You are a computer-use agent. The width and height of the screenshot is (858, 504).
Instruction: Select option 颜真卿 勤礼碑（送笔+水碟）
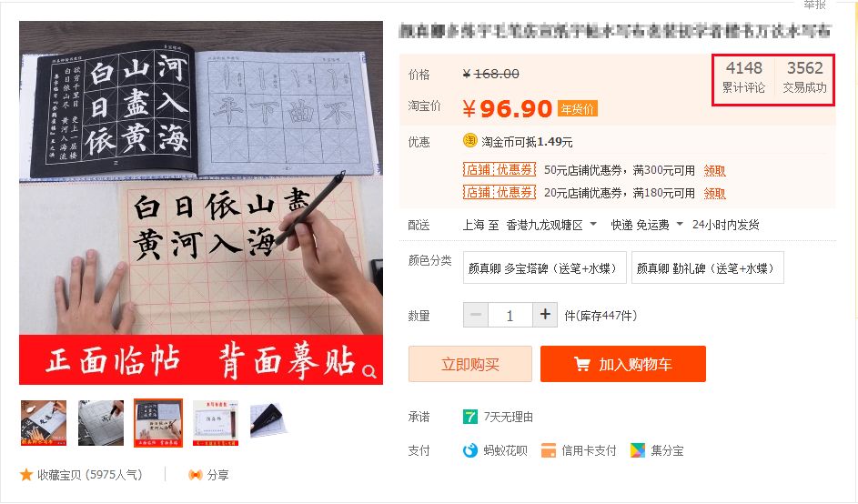pyautogui.click(x=708, y=267)
